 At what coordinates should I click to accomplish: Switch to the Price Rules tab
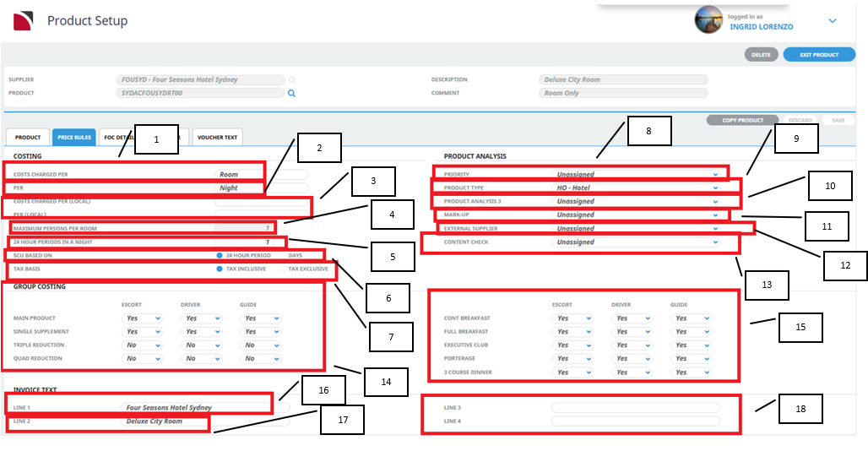tap(74, 138)
